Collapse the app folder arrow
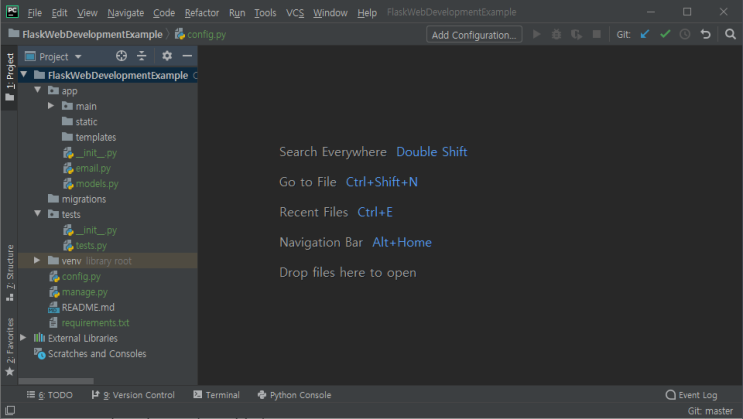The image size is (743, 419). point(37,90)
